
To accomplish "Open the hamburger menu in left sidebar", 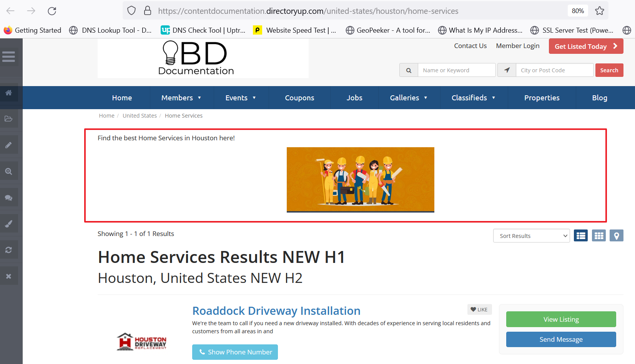I will 8,57.
